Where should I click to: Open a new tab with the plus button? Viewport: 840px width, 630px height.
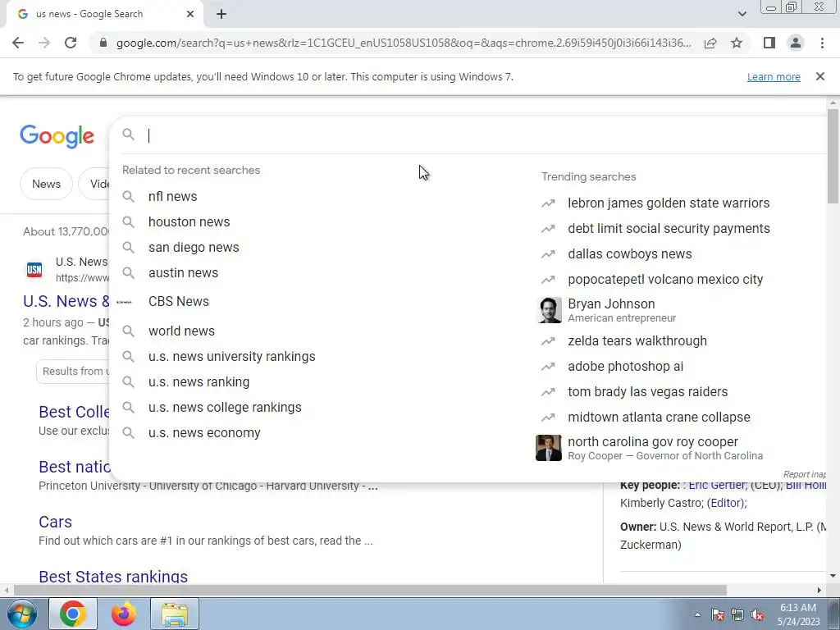[x=221, y=14]
